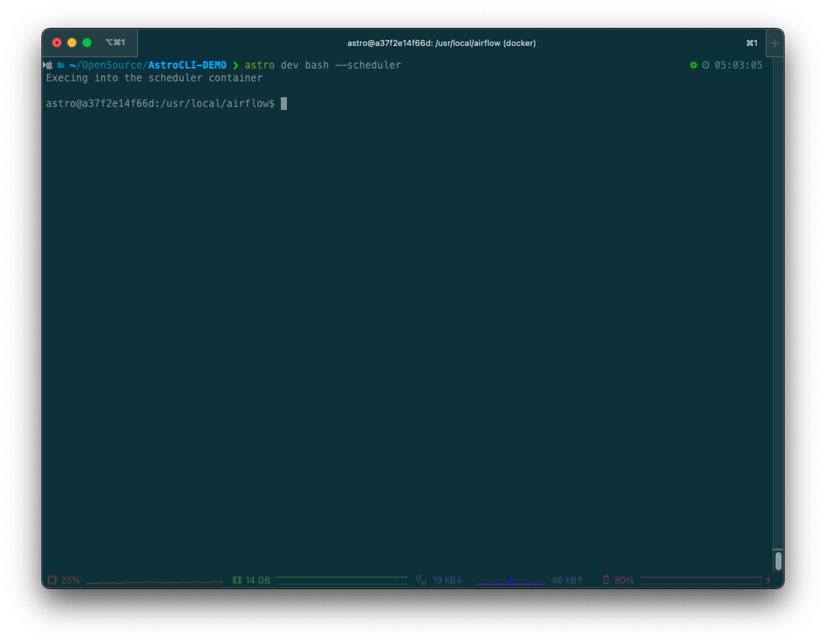Viewport: 826px width, 644px height.
Task: Maximize the window with green button
Action: coord(87,43)
